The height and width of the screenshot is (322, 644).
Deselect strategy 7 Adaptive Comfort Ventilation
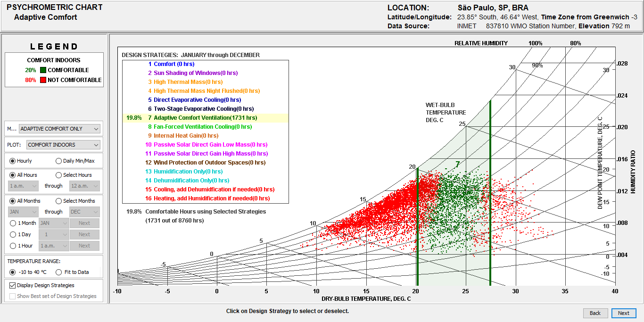coord(205,118)
